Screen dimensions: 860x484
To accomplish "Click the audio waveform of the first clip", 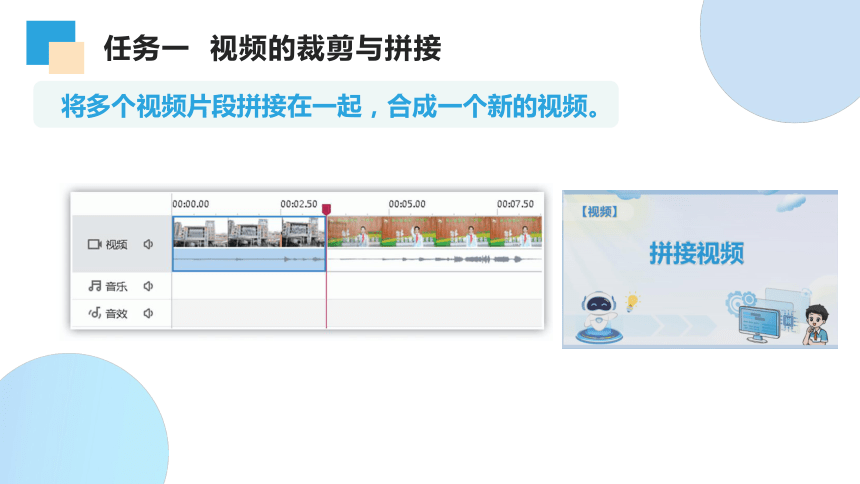I will pyautogui.click(x=249, y=259).
